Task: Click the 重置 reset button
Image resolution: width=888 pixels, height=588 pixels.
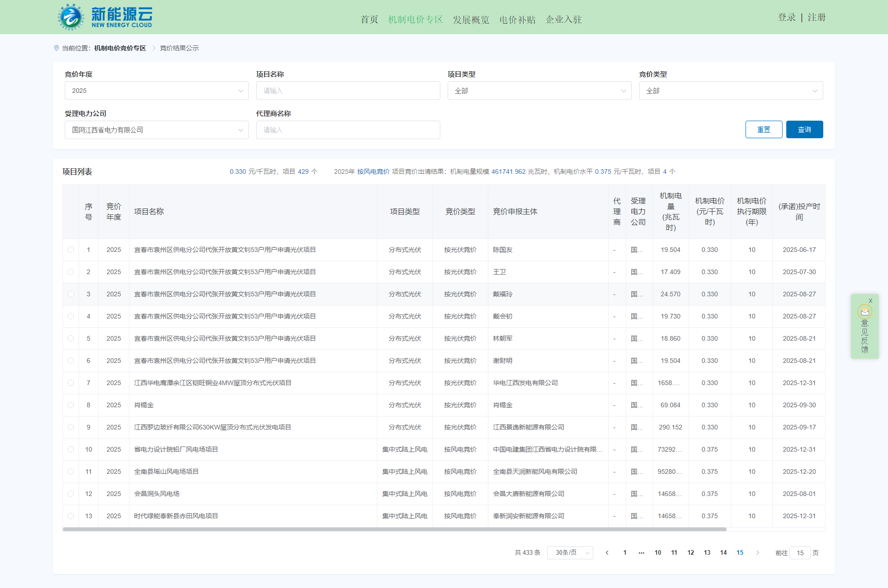Action: click(x=764, y=129)
